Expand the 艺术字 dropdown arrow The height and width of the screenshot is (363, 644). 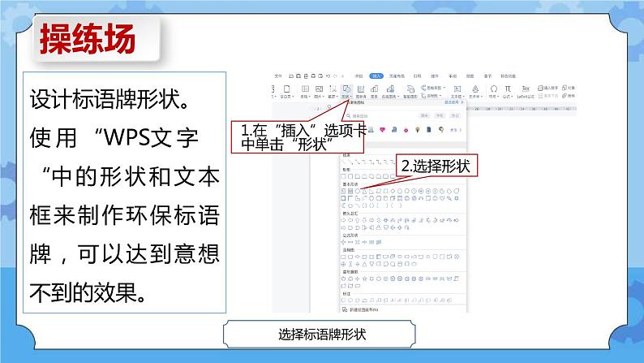pyautogui.click(x=481, y=96)
